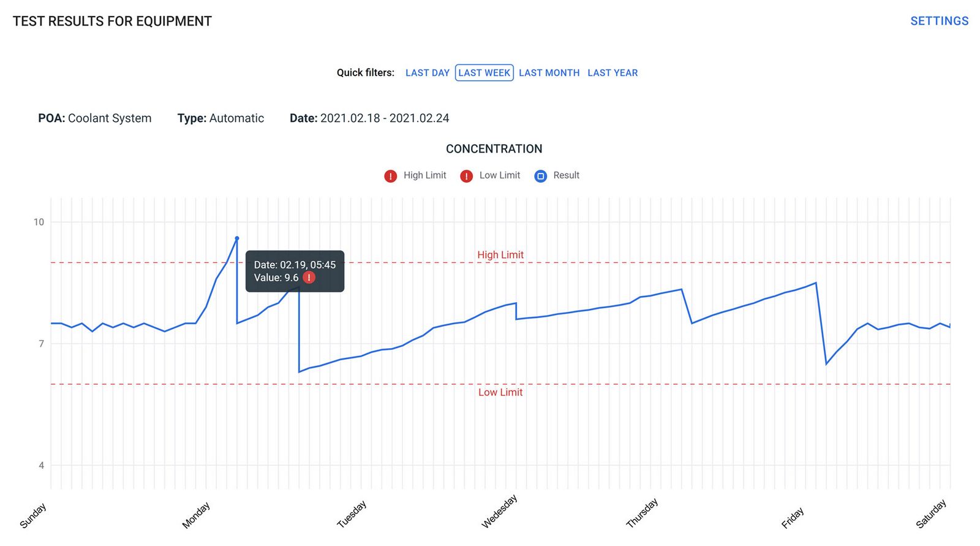Viewport: 980px width, 546px height.
Task: Click the Low Limit dashed line label
Action: (x=500, y=392)
